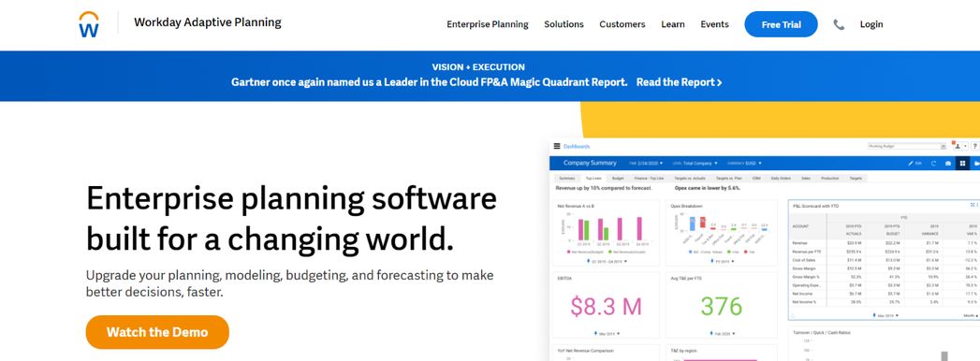The image size is (980, 361).
Task: Select the dashboard grid layout icon
Action: coord(962,164)
